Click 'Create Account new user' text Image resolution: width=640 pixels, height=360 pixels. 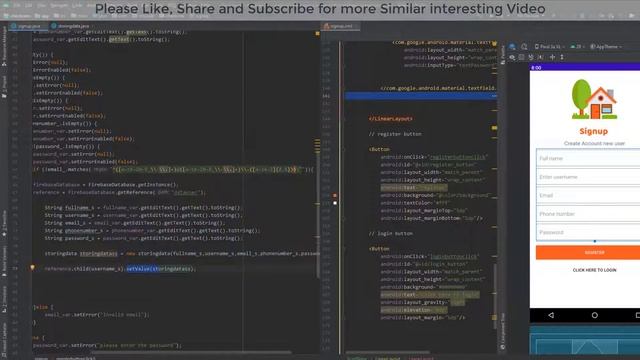(594, 143)
